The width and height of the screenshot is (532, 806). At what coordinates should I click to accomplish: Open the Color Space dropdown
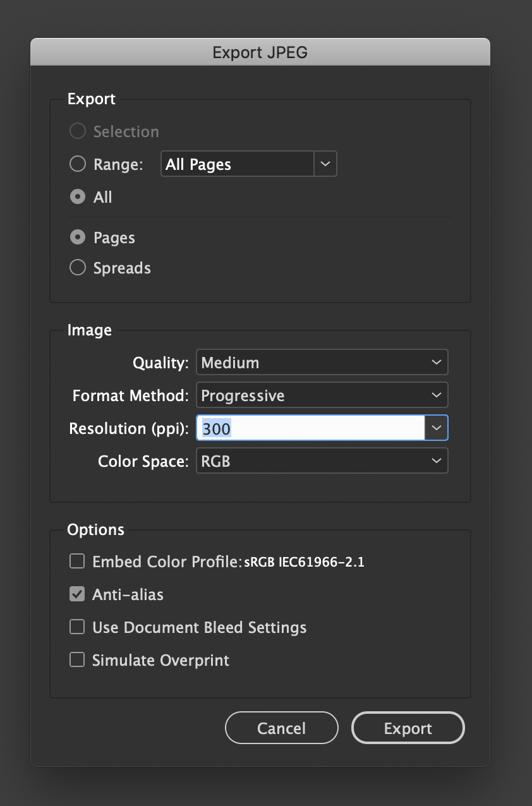coord(322,460)
